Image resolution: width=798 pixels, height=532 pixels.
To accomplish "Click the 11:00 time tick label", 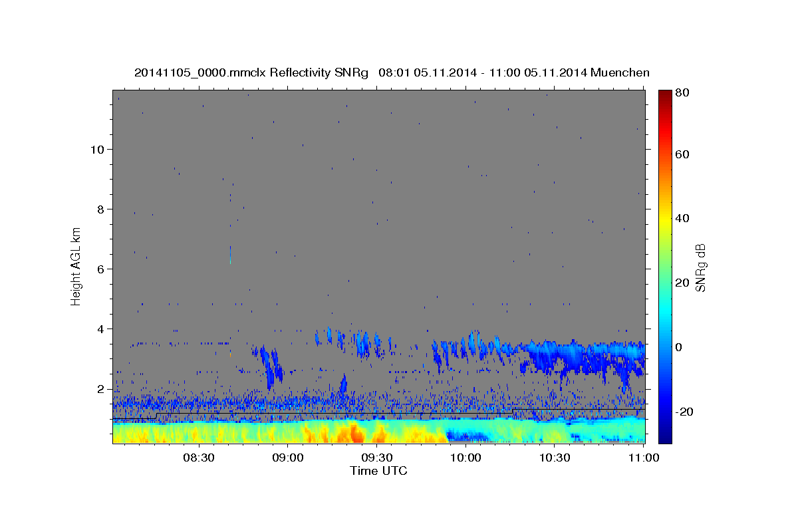I will [x=644, y=458].
